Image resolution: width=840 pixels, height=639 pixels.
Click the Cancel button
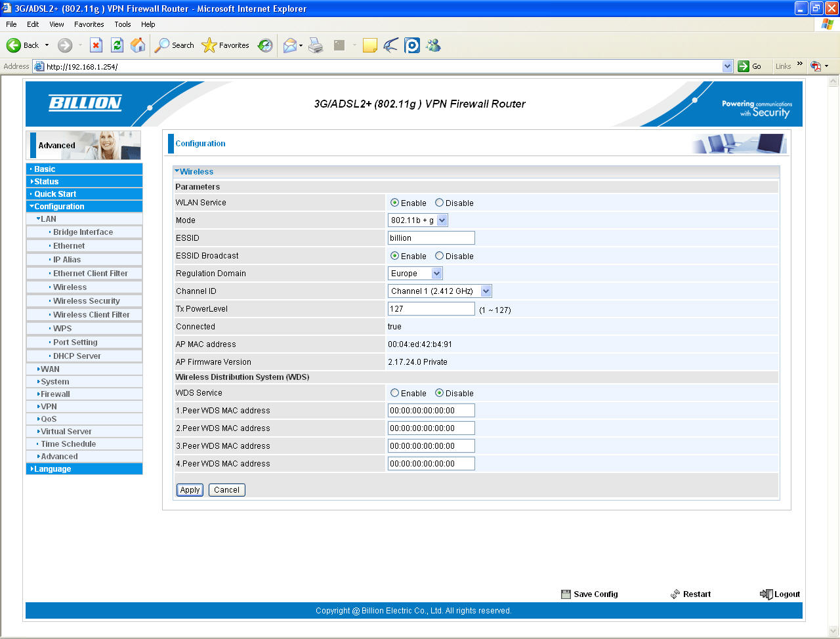(226, 490)
